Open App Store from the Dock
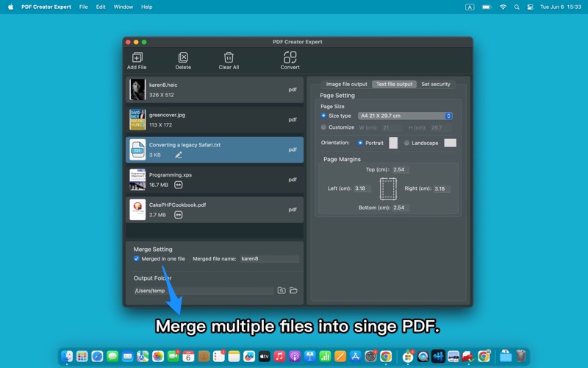 [x=355, y=356]
